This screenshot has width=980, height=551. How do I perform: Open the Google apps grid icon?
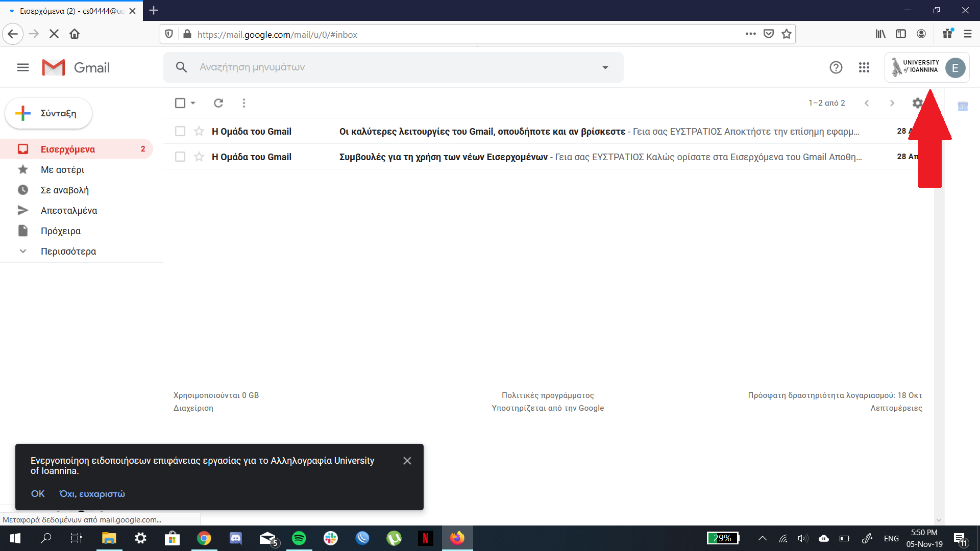[x=864, y=67]
